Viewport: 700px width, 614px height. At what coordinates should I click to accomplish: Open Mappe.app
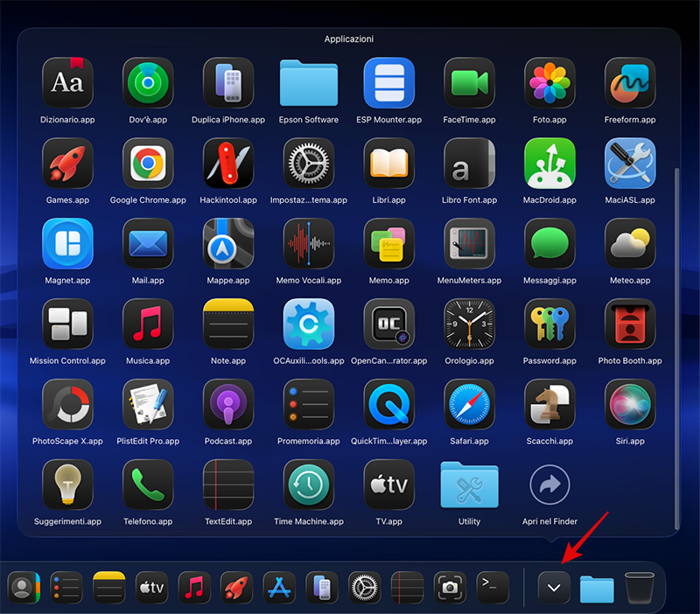pos(228,244)
